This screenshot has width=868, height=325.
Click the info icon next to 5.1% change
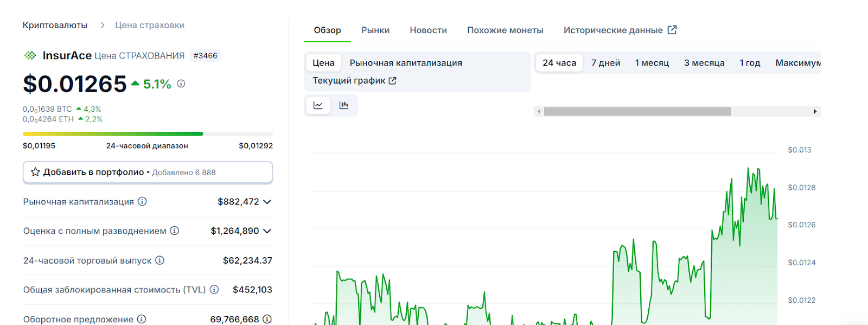pos(181,84)
